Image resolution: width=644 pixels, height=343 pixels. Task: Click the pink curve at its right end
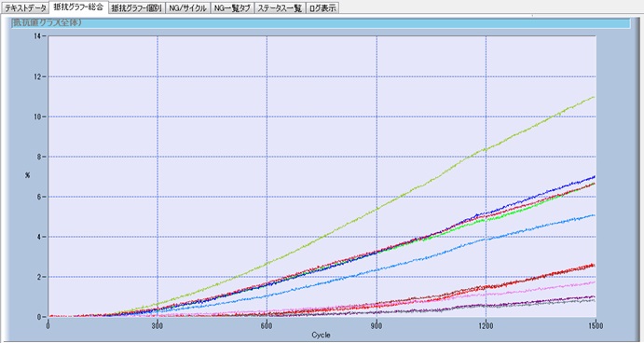click(x=593, y=282)
